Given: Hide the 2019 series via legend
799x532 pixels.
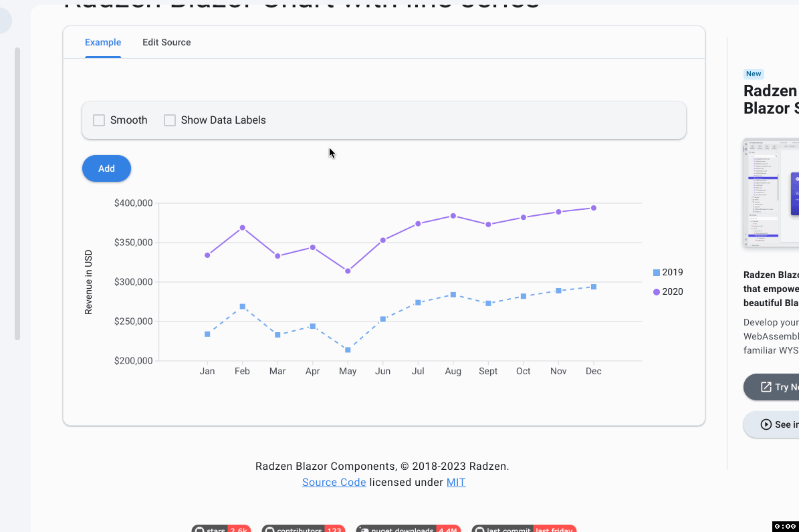Looking at the screenshot, I should [668, 272].
